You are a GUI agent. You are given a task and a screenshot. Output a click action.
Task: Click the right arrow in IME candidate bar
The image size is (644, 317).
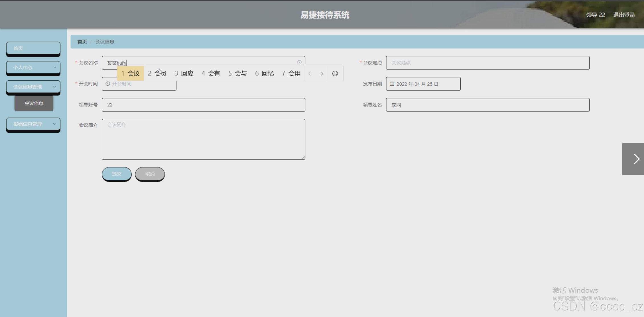coord(322,73)
